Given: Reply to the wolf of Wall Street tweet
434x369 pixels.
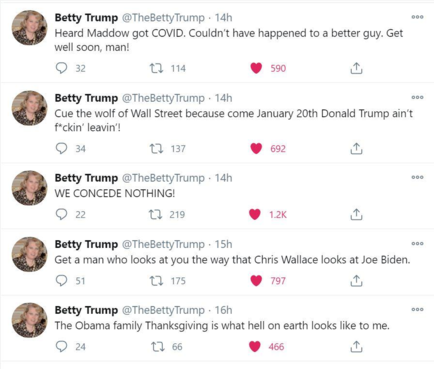Looking at the screenshot, I should tap(61, 148).
